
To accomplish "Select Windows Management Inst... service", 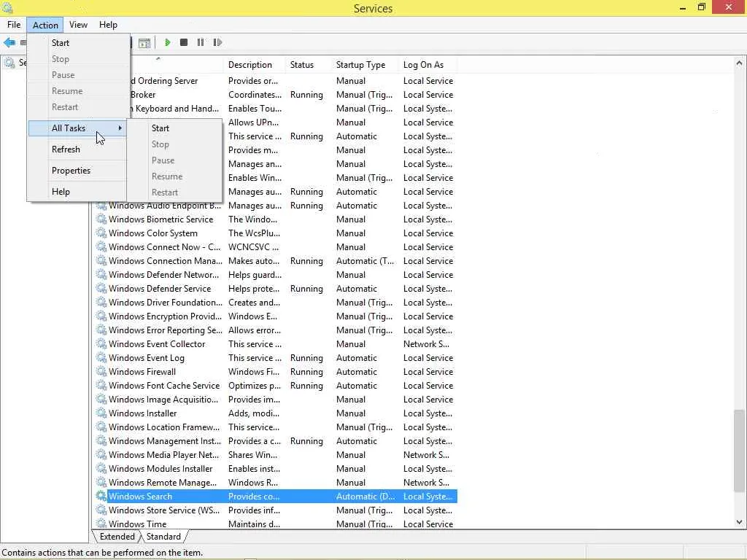I will (164, 441).
